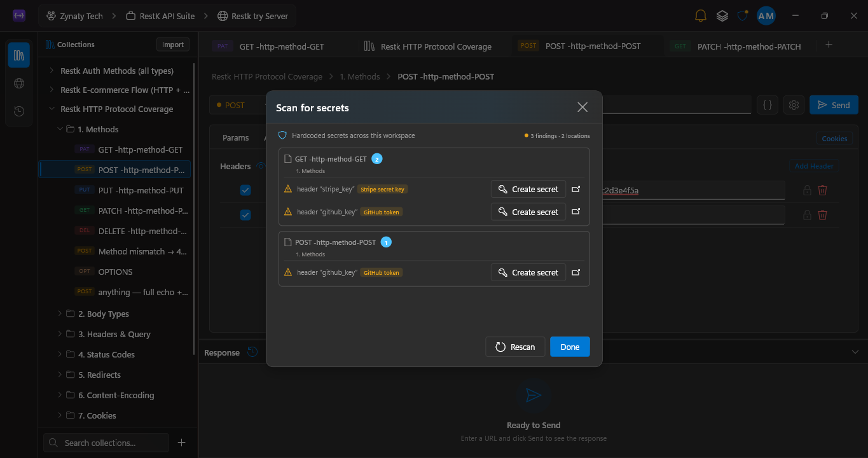
Task: Open RestK API Suite breadcrumb
Action: pos(160,16)
